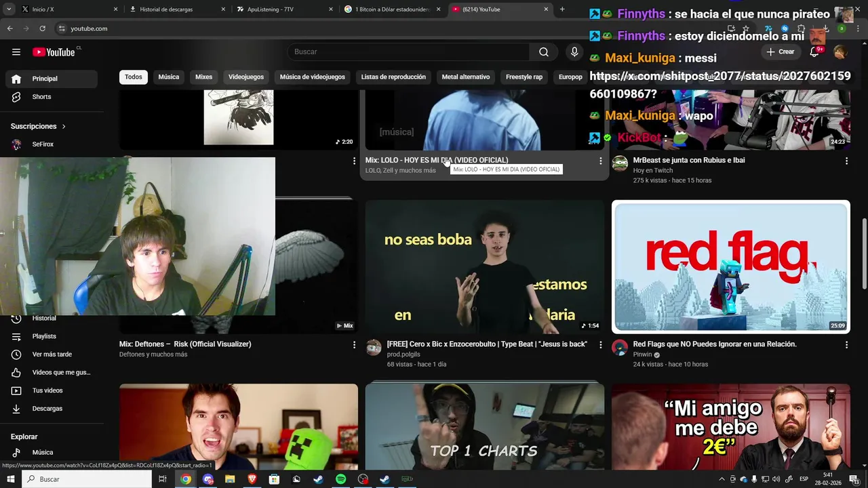The width and height of the screenshot is (868, 488).
Task: Open a new browser tab
Action: 561,9
